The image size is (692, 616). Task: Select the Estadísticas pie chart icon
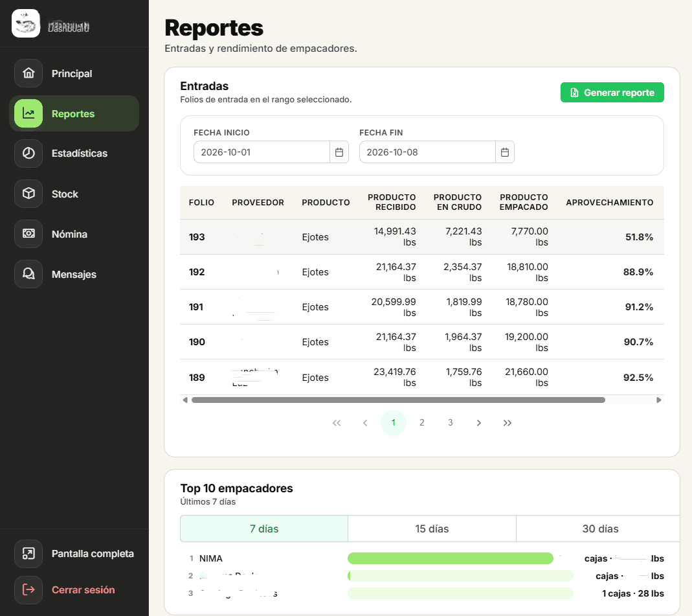point(28,154)
